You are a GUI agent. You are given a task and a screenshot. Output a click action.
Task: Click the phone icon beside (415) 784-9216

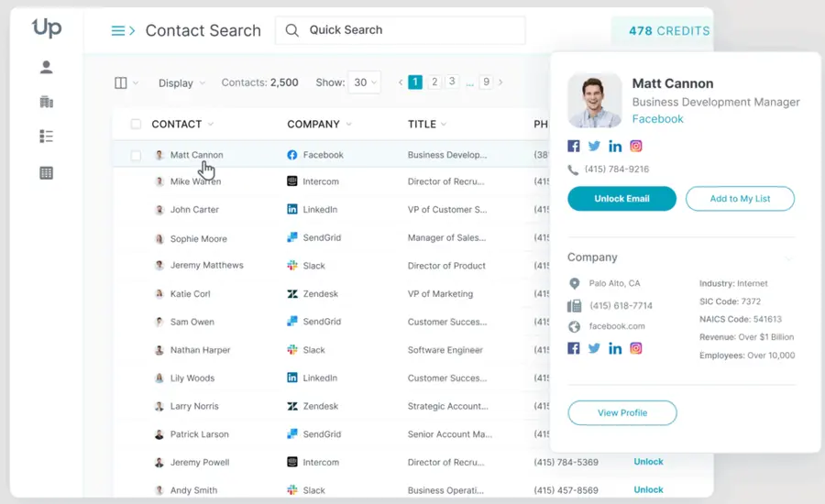(573, 170)
